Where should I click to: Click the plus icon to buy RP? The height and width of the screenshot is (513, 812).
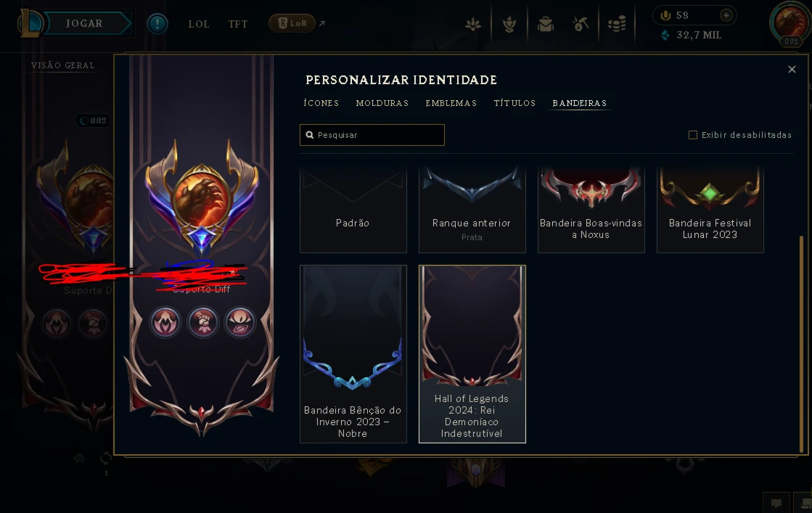click(x=726, y=15)
